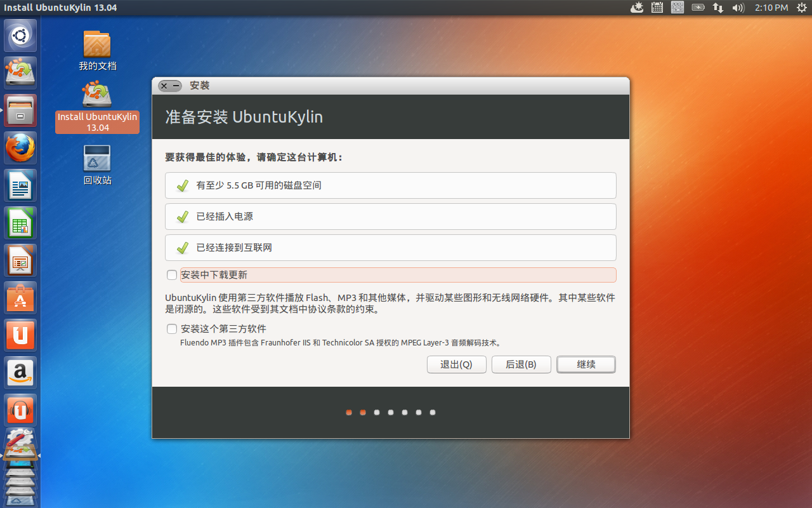Click the 已经插入电源 row

(391, 217)
